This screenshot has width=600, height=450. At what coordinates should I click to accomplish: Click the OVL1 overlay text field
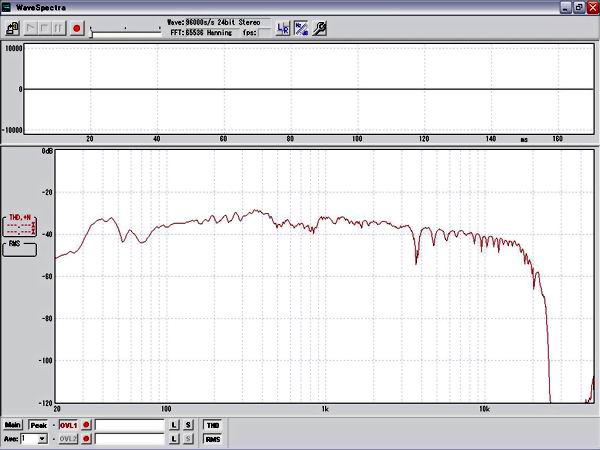click(x=129, y=425)
